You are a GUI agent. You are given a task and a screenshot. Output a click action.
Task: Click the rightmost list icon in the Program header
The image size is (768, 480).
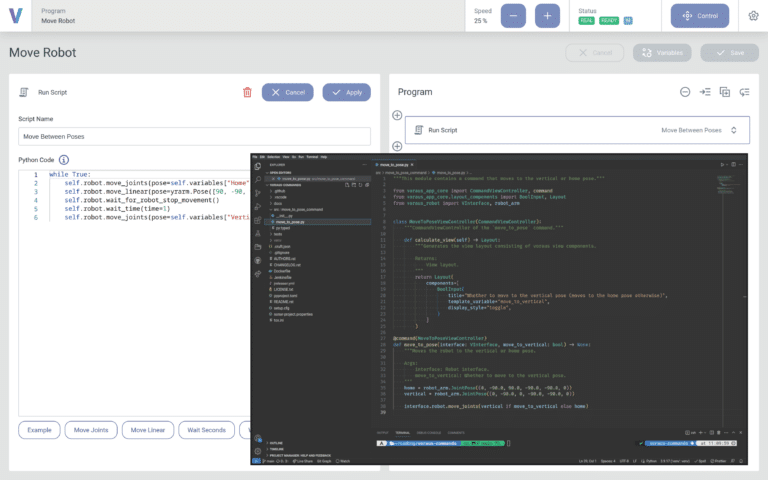tap(744, 92)
